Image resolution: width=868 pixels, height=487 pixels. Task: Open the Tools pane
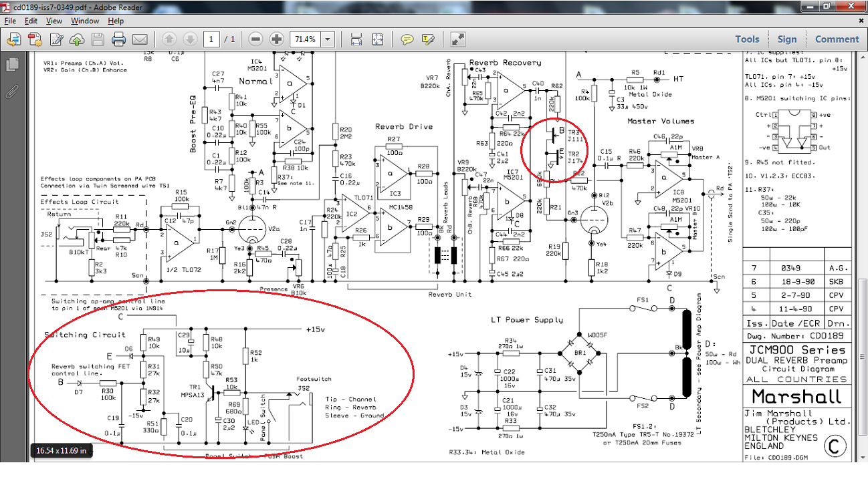(747, 39)
